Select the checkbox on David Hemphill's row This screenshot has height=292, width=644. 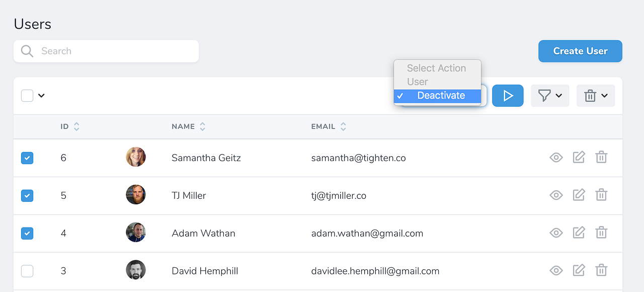(x=27, y=271)
